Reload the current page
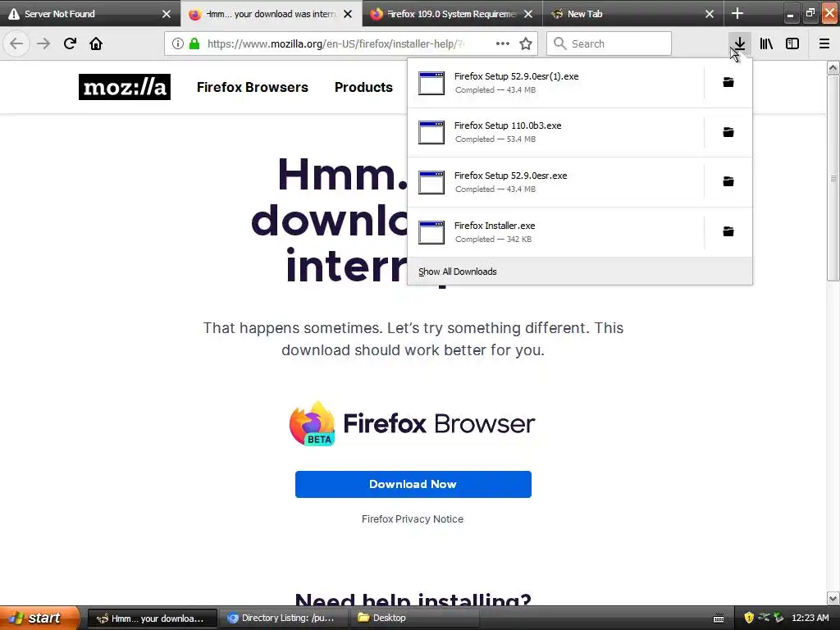 tap(70, 43)
